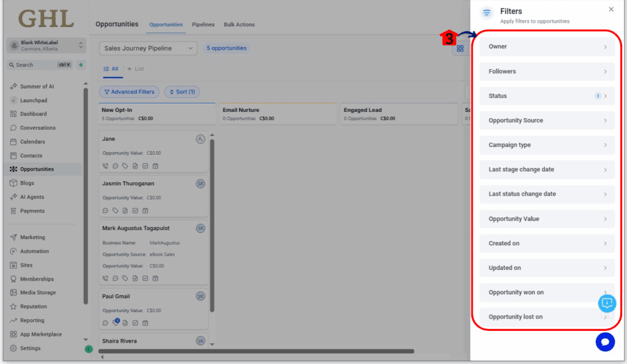
Task: Open the Sort options
Action: tap(182, 92)
